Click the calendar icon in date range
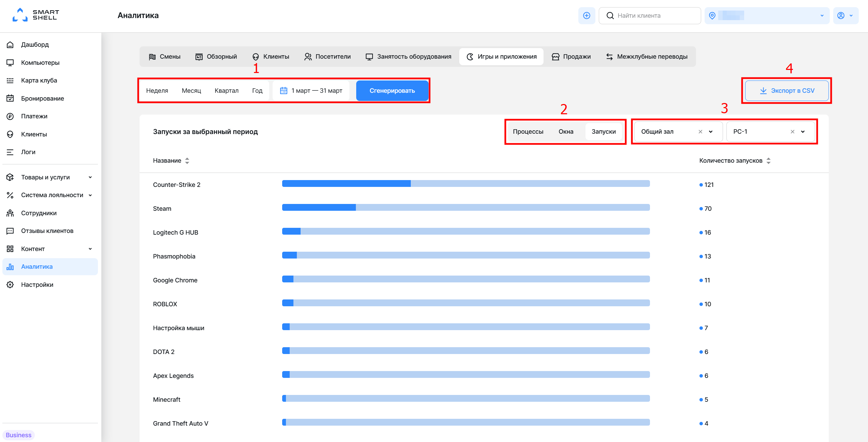Viewport: 868px width, 442px height. [284, 91]
